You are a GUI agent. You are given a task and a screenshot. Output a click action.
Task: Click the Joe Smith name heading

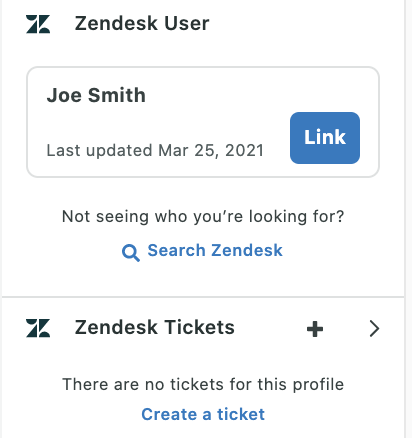[x=96, y=95]
